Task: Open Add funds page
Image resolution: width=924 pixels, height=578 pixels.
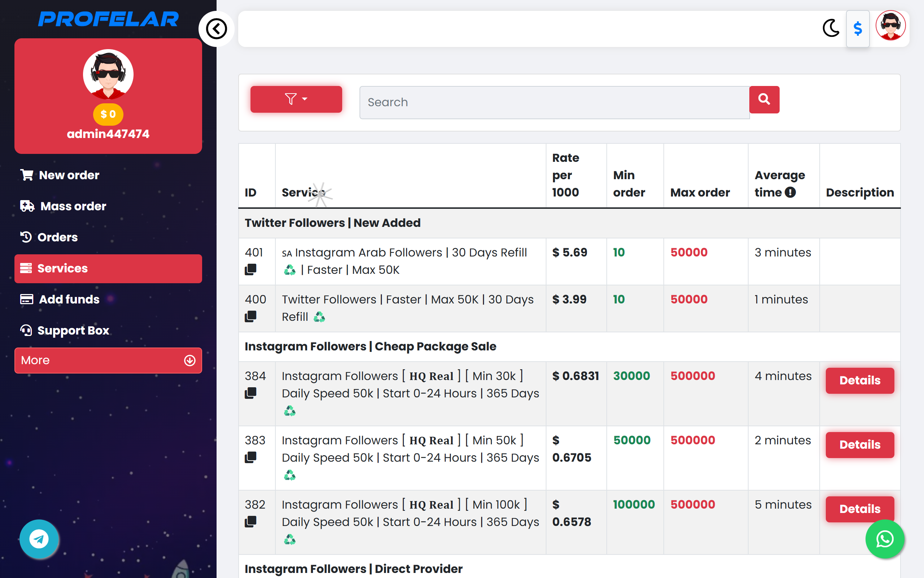Action: point(108,299)
